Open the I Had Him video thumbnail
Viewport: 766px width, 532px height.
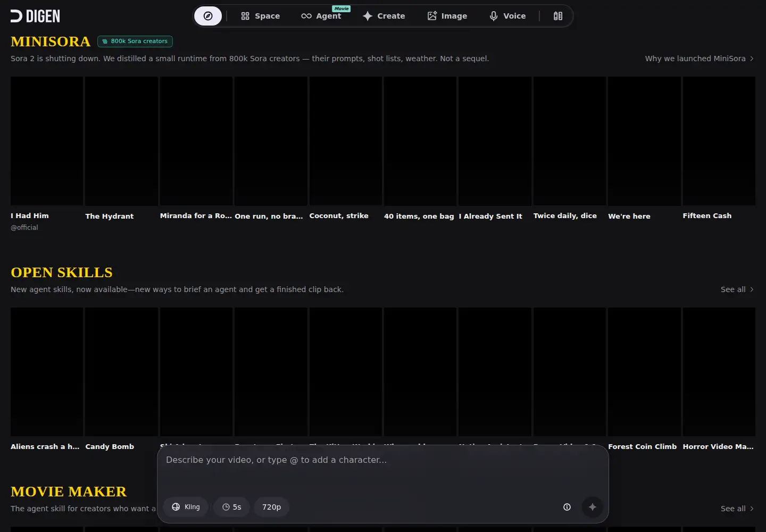point(47,141)
